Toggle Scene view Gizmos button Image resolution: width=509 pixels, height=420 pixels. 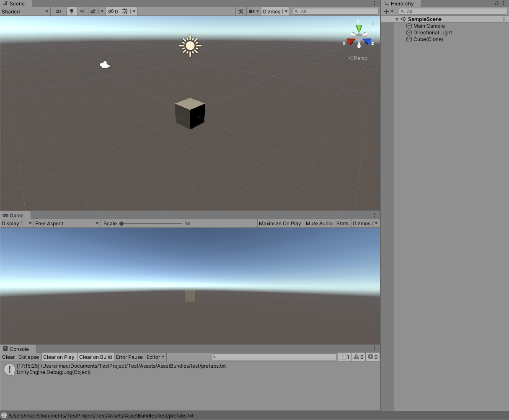(x=271, y=11)
